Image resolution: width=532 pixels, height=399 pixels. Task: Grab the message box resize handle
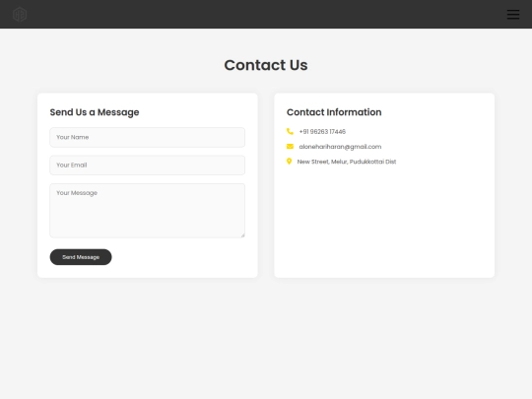point(242,235)
